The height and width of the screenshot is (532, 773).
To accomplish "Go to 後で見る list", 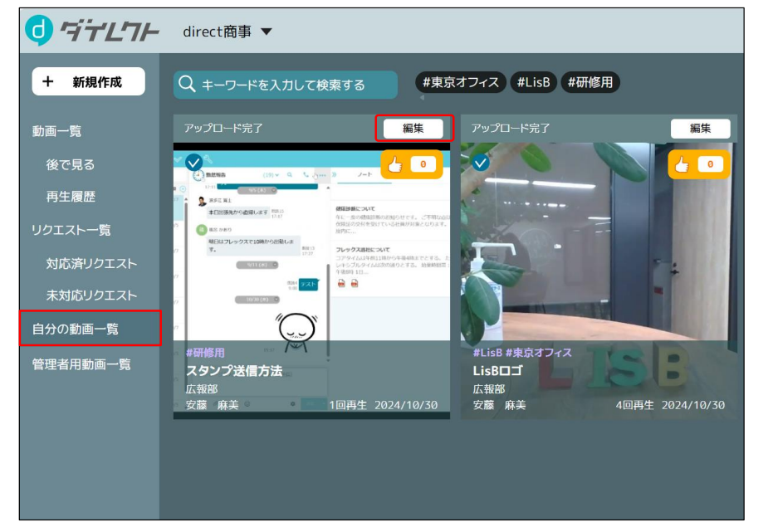I will (x=71, y=164).
